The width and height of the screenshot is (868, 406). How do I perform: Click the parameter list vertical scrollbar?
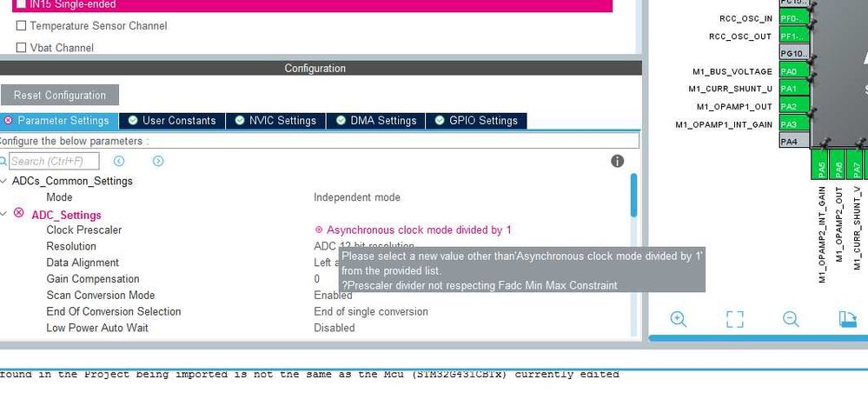click(x=633, y=195)
